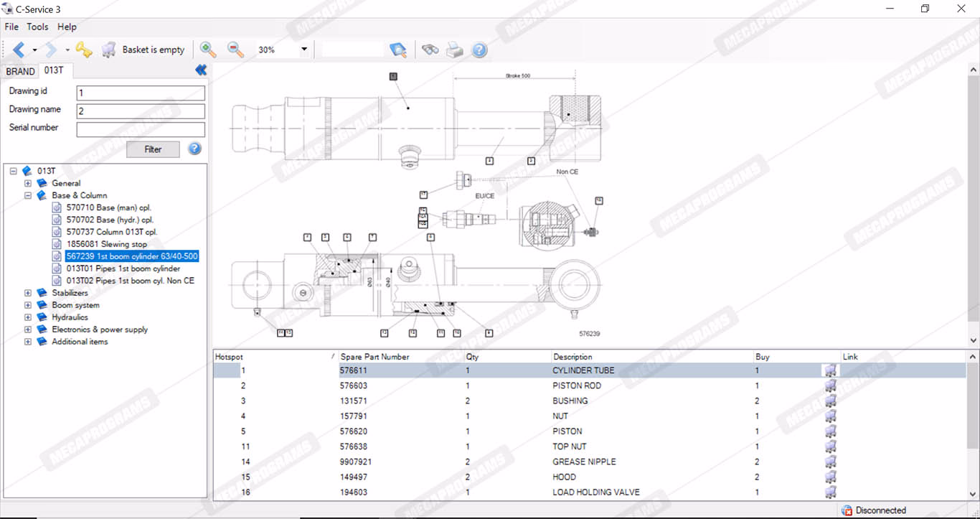Click the Serial number input field
This screenshot has height=519, width=980.
point(141,129)
